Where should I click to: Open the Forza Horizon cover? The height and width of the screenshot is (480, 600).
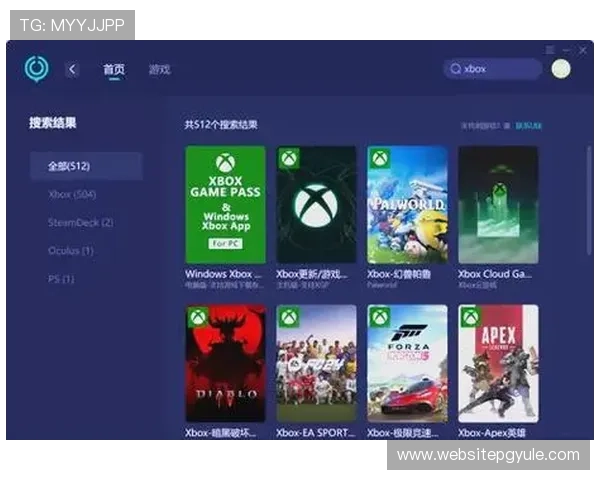click(407, 363)
